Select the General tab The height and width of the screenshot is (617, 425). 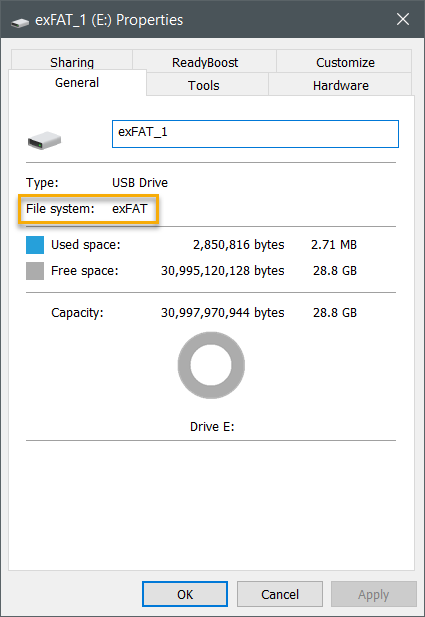click(77, 83)
